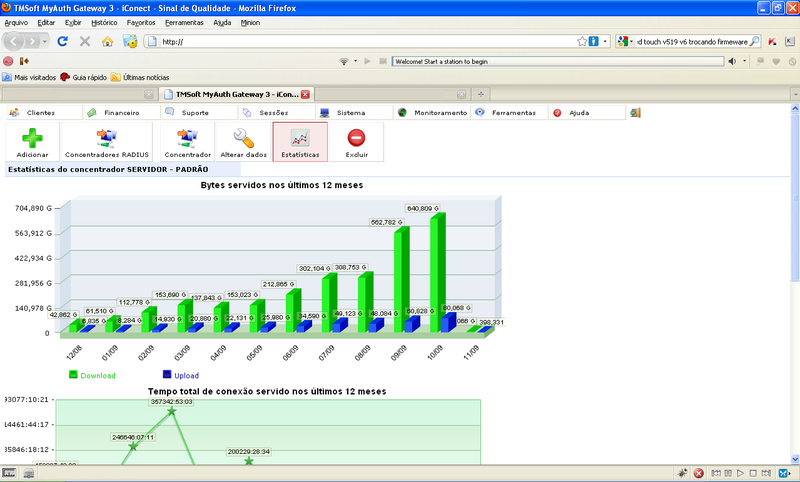
Task: Click the radio toolbar volume speaker icon
Action: point(732,61)
